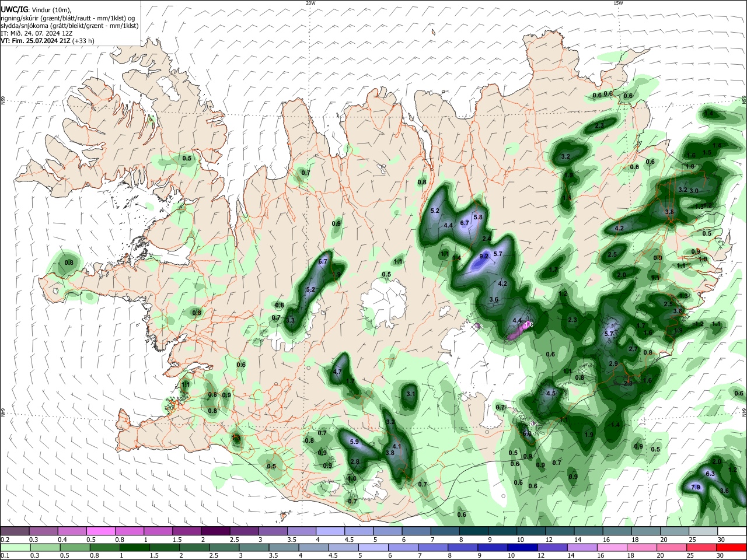The image size is (747, 560).
Task: Click the title line 'UWC/IG: Vindur (10m),'
Action: (x=35, y=10)
